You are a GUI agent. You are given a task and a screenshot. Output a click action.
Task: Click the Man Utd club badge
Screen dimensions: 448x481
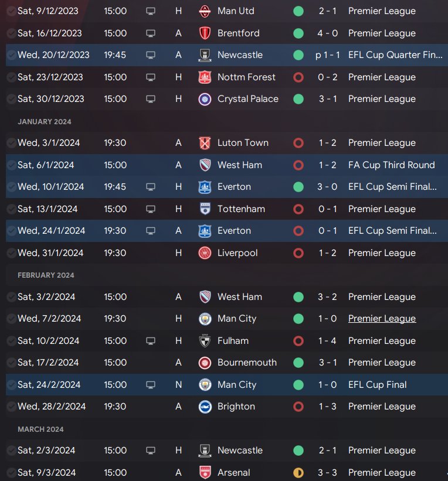(x=205, y=11)
